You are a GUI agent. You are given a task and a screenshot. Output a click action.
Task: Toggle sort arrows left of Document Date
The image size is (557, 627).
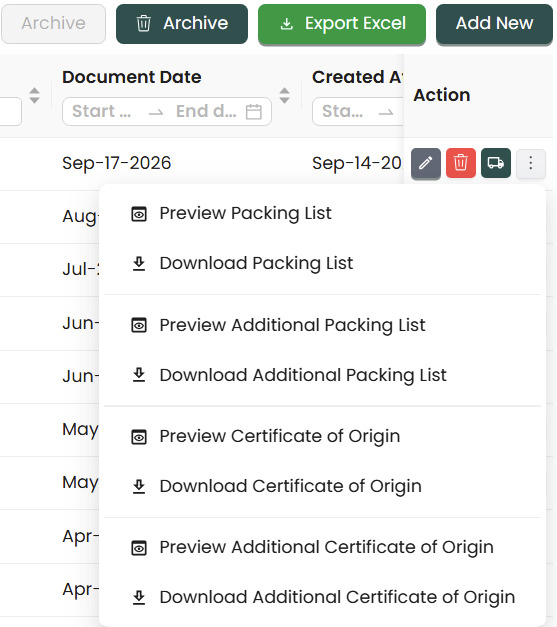click(x=34, y=96)
